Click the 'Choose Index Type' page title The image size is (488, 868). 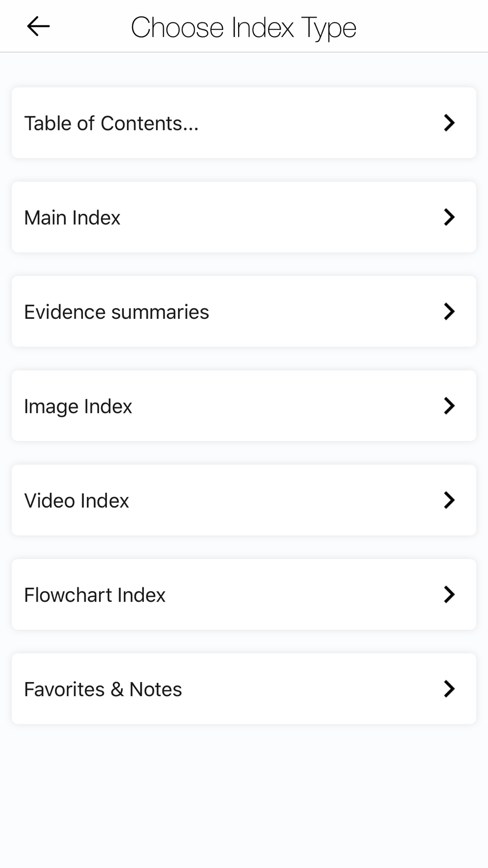[244, 27]
